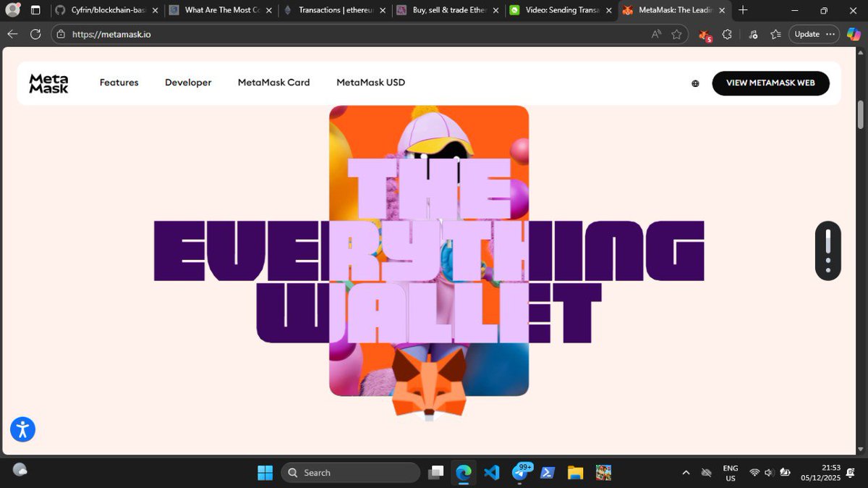
Task: Open the Copilot sidebar icon
Action: coord(854,34)
